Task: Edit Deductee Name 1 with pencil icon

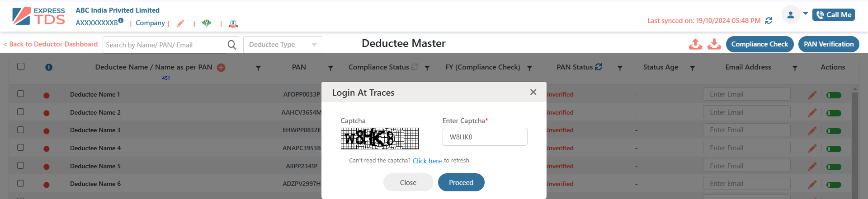Action: (x=812, y=95)
